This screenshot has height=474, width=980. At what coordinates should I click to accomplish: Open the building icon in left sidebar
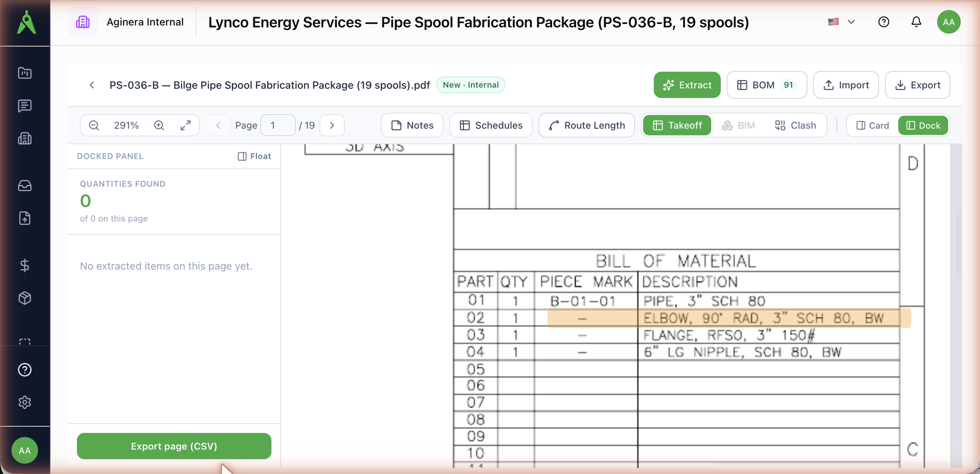coord(25,139)
